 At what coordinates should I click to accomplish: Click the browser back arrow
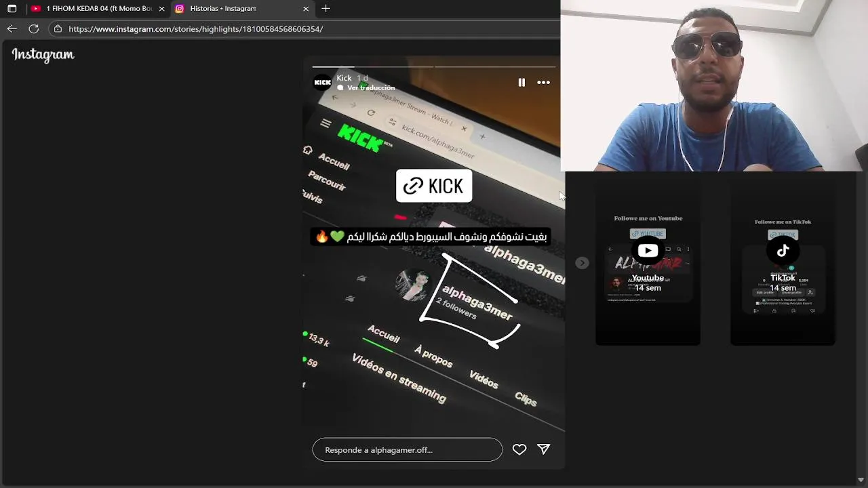pyautogui.click(x=12, y=29)
